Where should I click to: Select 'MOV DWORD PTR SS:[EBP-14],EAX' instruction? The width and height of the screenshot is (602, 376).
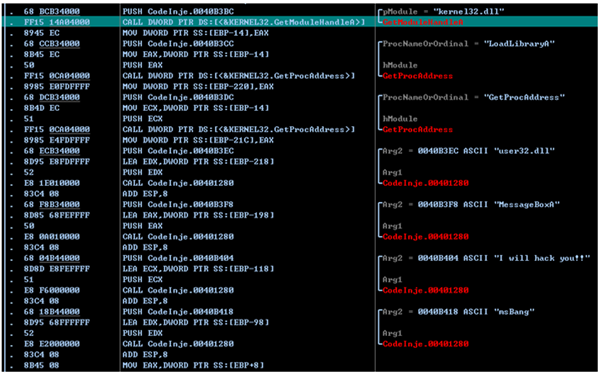coord(195,33)
